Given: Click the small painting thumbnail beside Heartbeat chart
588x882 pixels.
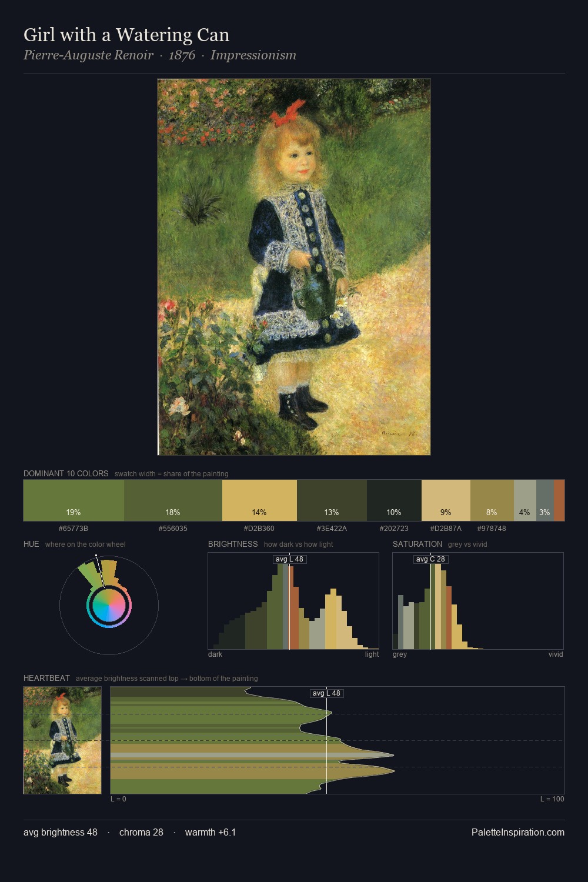Looking at the screenshot, I should pyautogui.click(x=62, y=740).
